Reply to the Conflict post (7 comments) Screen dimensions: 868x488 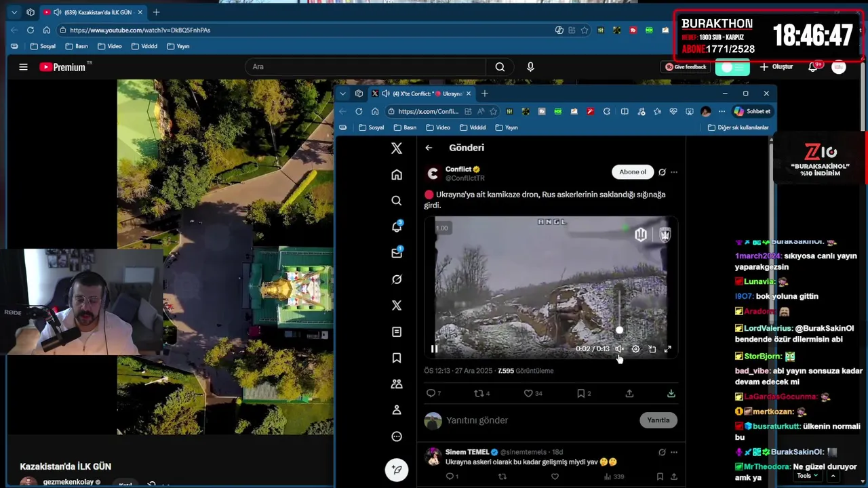pos(433,393)
